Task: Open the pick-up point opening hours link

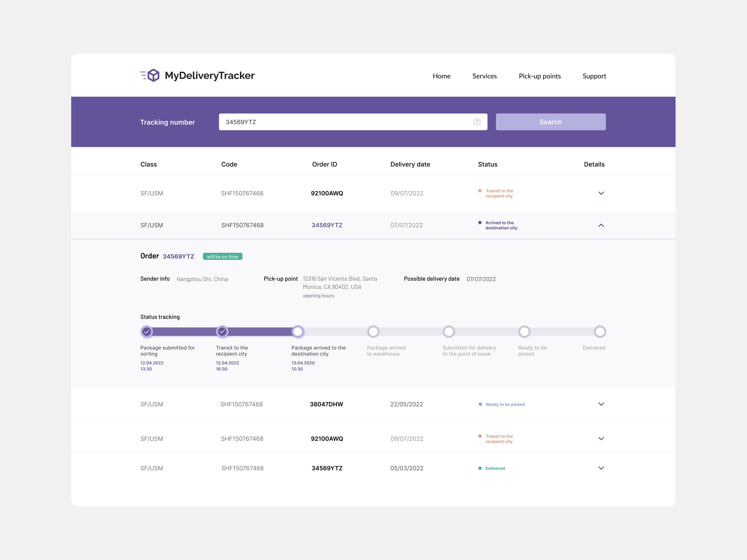Action: click(318, 296)
